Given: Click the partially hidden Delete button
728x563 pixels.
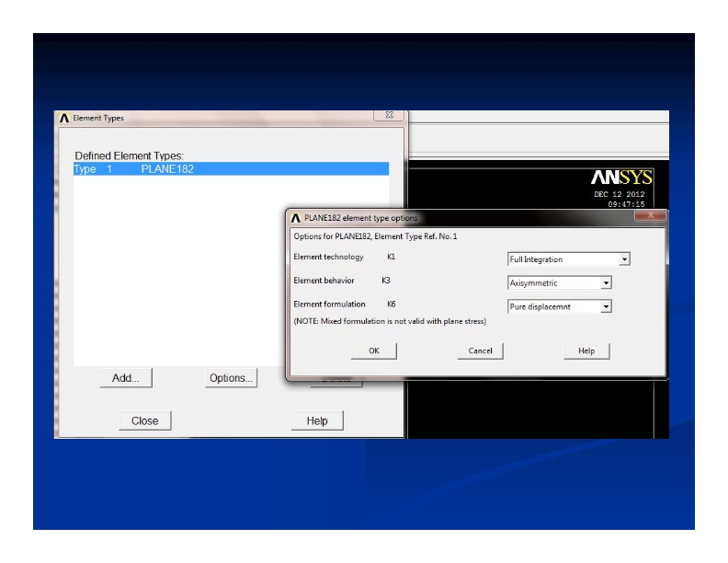Looking at the screenshot, I should [336, 383].
